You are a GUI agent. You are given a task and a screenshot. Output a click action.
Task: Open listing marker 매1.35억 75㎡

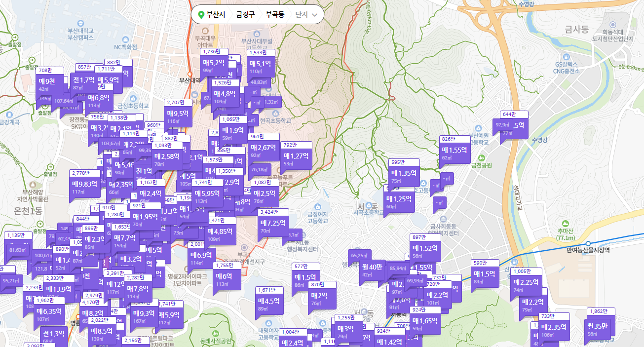(x=404, y=174)
